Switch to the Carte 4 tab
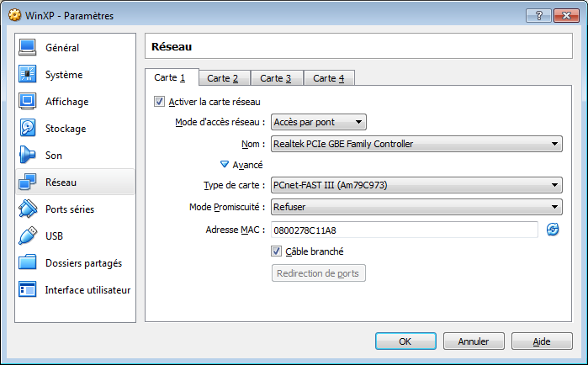588x365 pixels. coord(329,78)
